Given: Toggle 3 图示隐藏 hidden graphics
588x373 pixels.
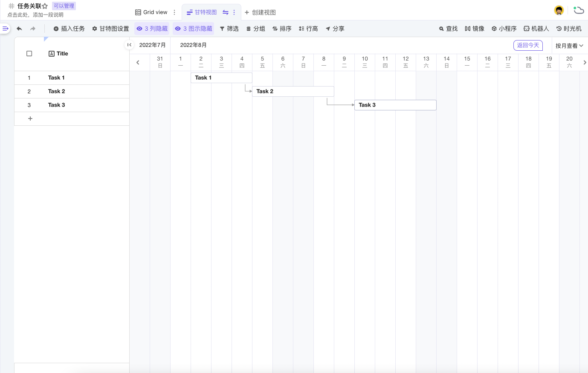Looking at the screenshot, I should [193, 29].
